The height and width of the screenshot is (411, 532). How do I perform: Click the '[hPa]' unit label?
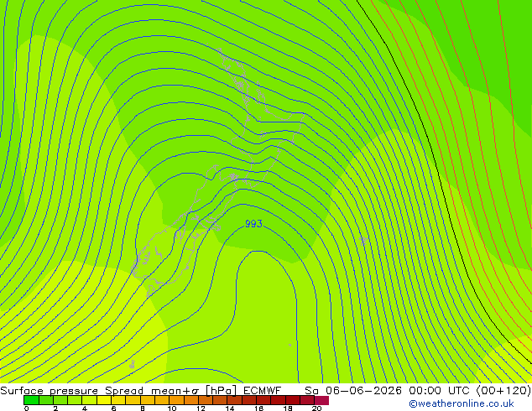[221, 391]
